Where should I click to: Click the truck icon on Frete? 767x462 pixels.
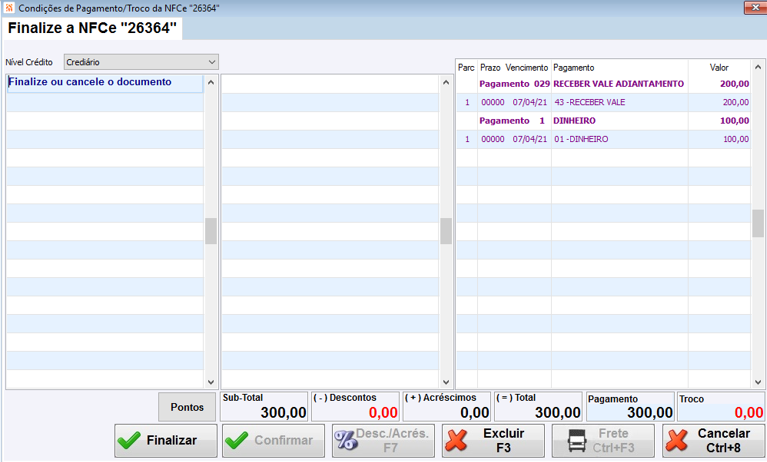[x=577, y=441]
